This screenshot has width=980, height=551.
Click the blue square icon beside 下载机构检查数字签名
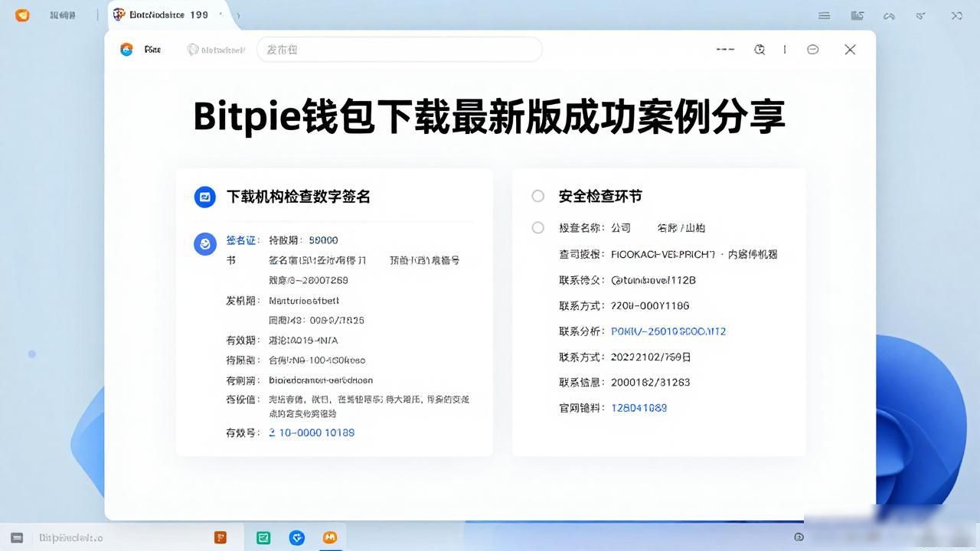click(205, 197)
